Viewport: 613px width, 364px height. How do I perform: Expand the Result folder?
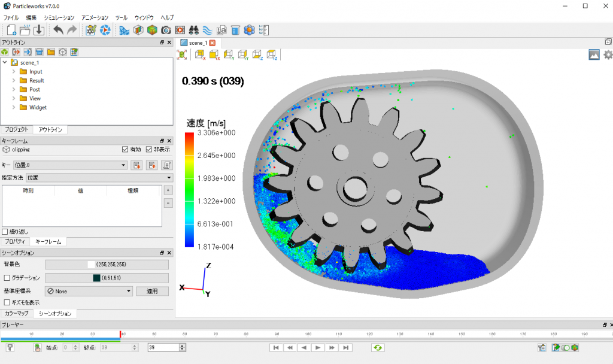[x=14, y=81]
